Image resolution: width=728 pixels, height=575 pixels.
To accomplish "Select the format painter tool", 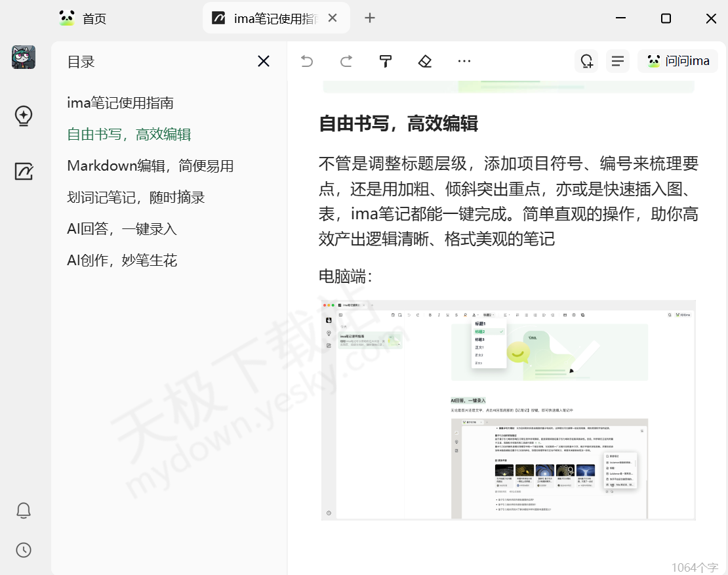I will 386,62.
